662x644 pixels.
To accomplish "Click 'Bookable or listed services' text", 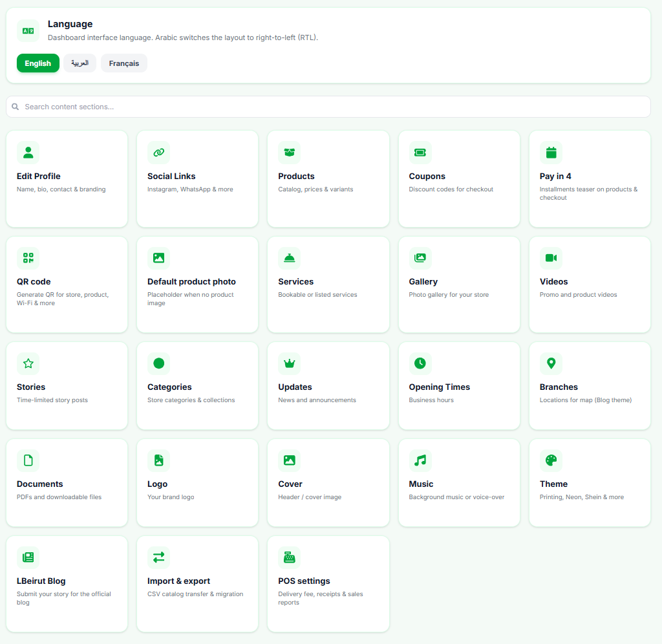I will coord(317,295).
